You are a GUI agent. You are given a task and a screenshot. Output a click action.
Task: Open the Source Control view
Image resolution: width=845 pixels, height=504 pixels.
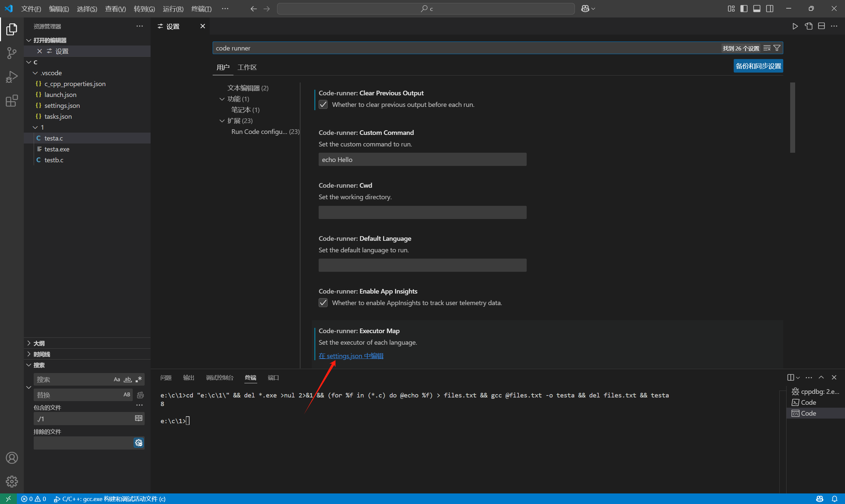coord(12,53)
